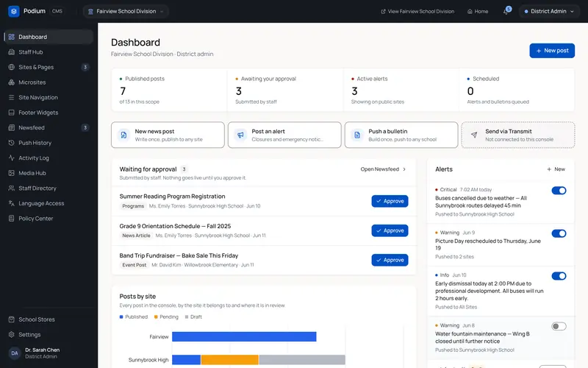Screen dimensions: 588x368
Task: Click the Waiting for approval count badge
Action: [184, 169]
